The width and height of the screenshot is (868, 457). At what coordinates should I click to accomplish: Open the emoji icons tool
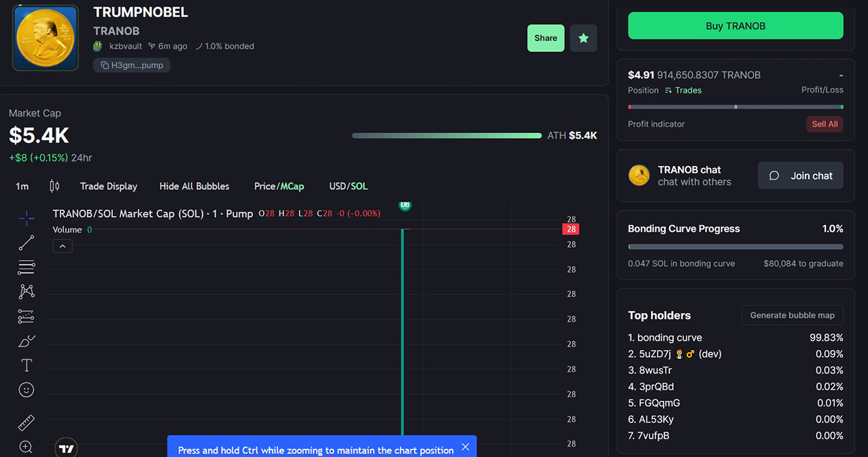[26, 390]
